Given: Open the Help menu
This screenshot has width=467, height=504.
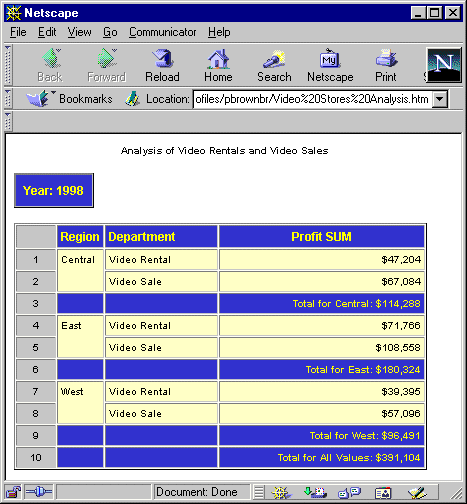Looking at the screenshot, I should [219, 32].
